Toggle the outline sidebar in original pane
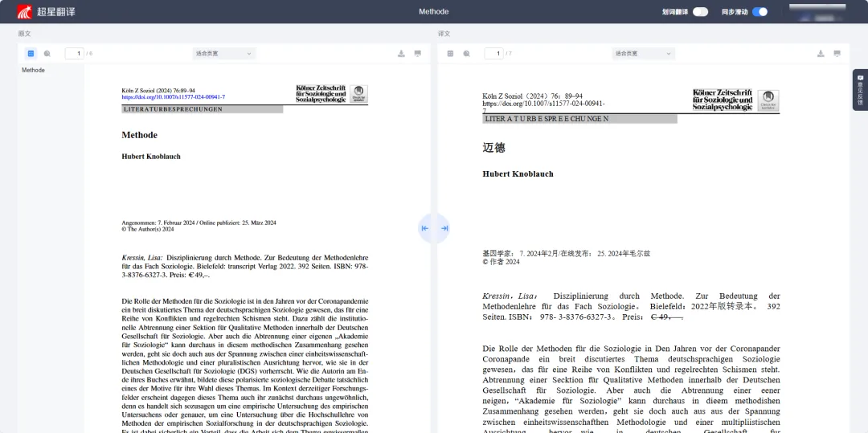868x433 pixels. click(31, 54)
